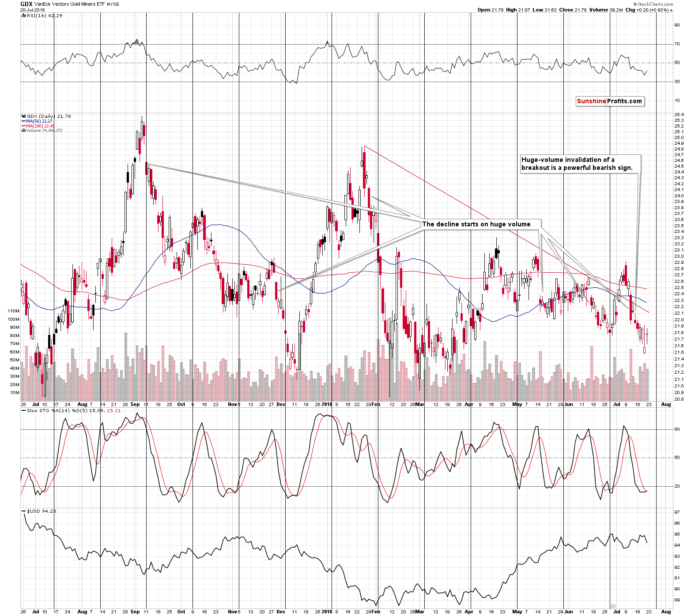Click the 'MA(200)' legend entry
This screenshot has height=616, width=691.
point(40,126)
